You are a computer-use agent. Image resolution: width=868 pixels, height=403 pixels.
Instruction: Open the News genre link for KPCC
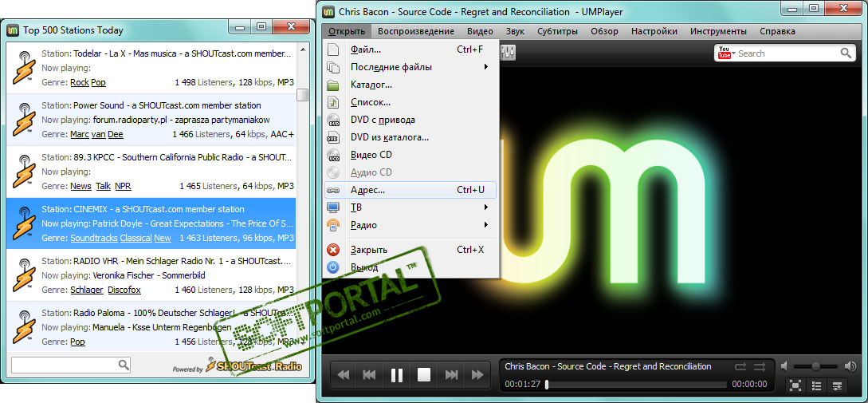click(x=81, y=186)
